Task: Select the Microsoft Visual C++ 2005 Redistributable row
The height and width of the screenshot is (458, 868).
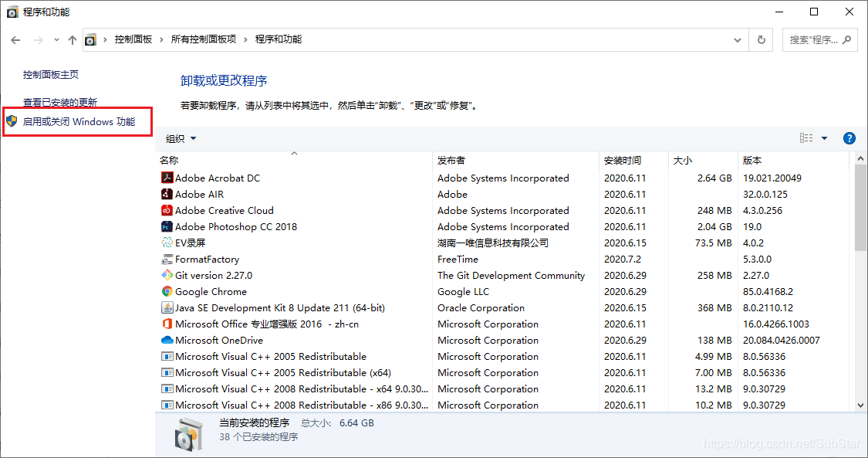Action: click(502, 356)
